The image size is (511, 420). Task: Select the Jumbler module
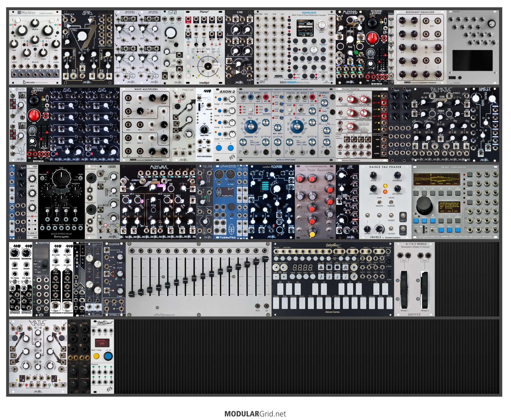tap(484, 125)
